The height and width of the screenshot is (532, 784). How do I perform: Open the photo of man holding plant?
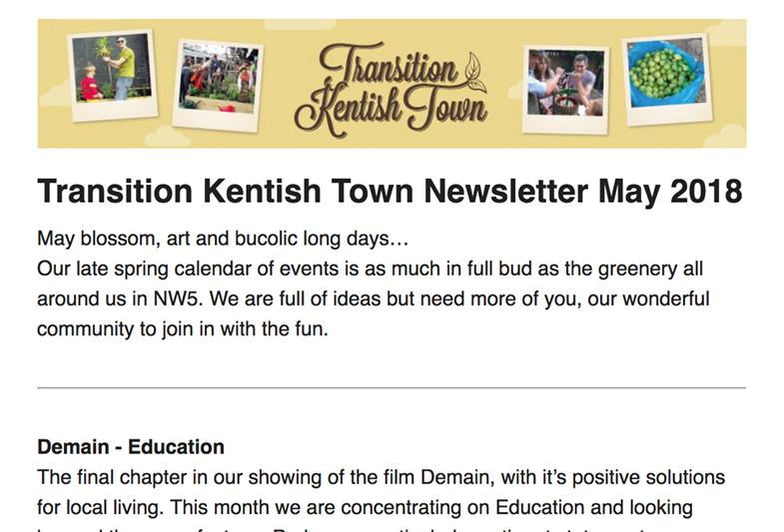point(113,75)
